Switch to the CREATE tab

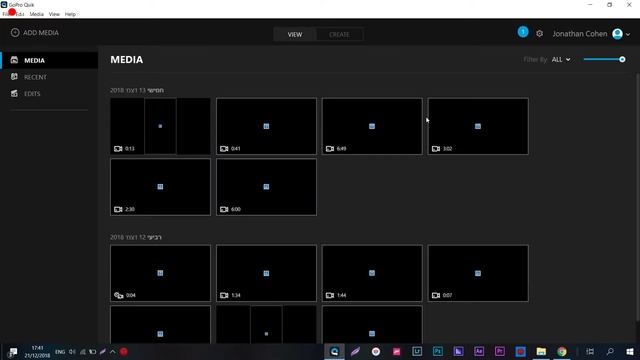339,35
